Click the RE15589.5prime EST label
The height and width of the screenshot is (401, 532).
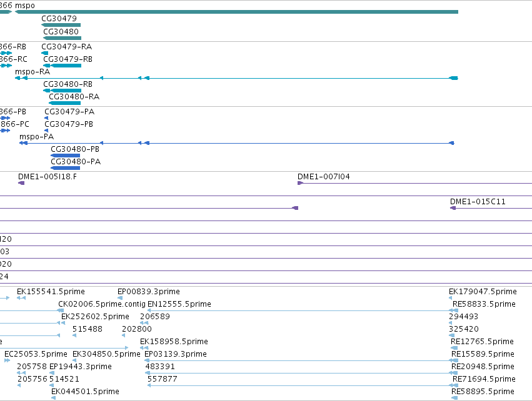tap(483, 354)
